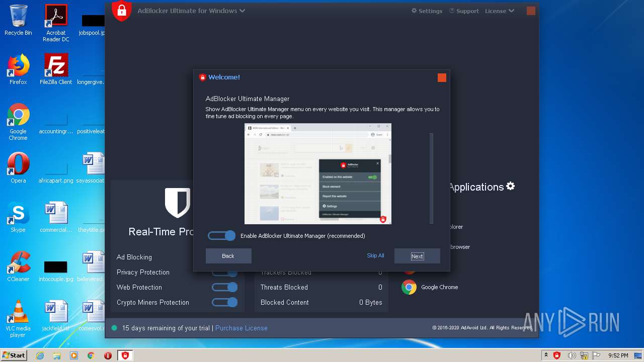Select the intocouple.jpg desktop file
Image resolution: width=644 pixels, height=362 pixels.
tap(56, 270)
